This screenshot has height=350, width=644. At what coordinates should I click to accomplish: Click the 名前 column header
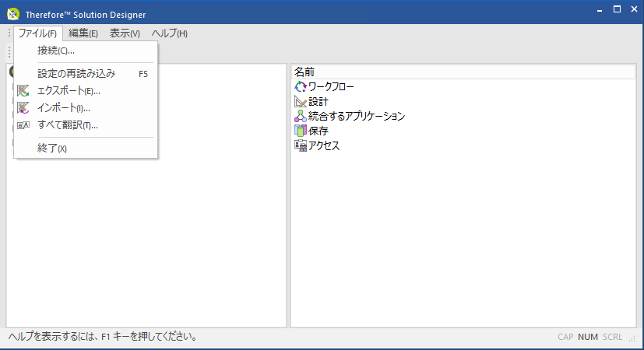click(463, 72)
